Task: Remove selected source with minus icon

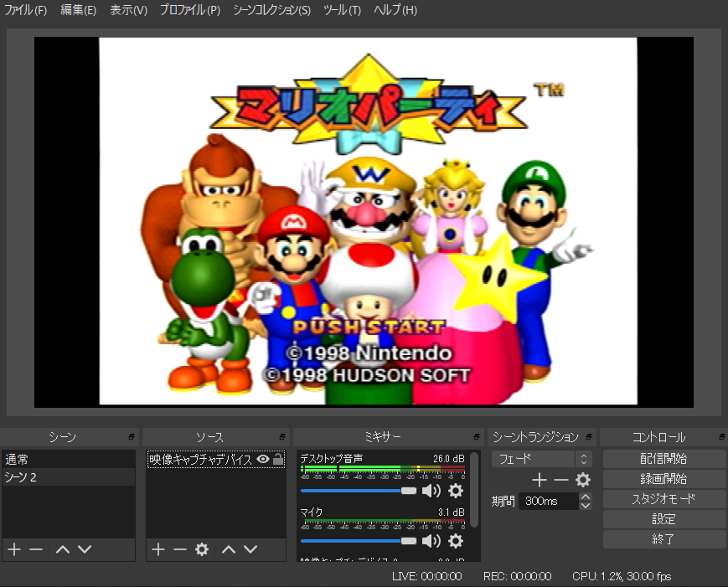Action: click(x=179, y=549)
